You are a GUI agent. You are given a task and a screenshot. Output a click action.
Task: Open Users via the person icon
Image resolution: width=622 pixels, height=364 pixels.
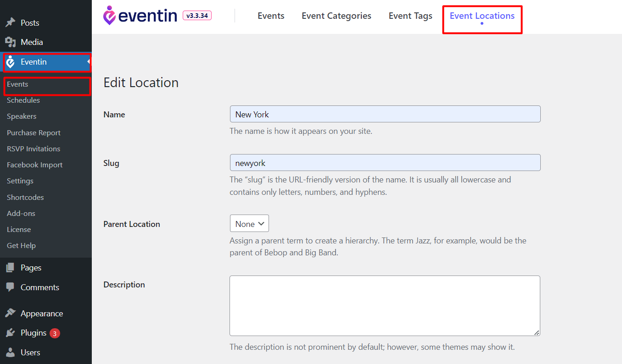pyautogui.click(x=11, y=352)
